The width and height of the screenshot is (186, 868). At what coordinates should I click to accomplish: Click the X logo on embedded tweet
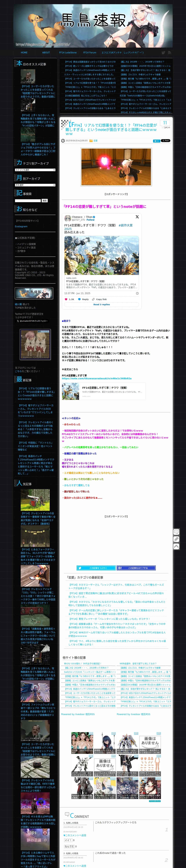[137, 217]
